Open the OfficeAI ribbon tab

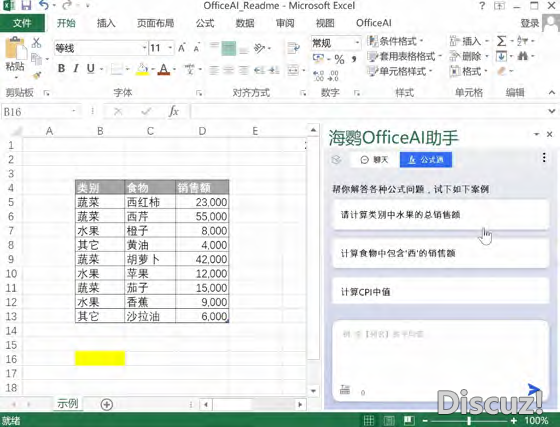click(x=374, y=23)
